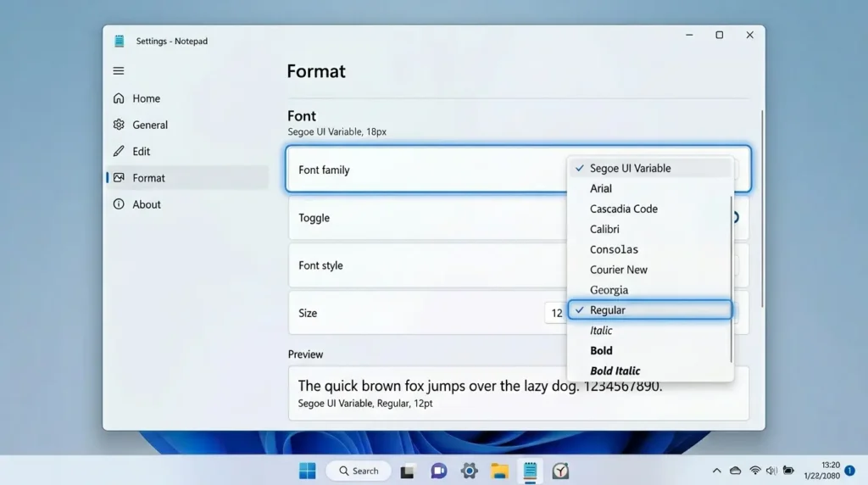868x485 pixels.
Task: Minimize the Notepad settings window
Action: [689, 35]
